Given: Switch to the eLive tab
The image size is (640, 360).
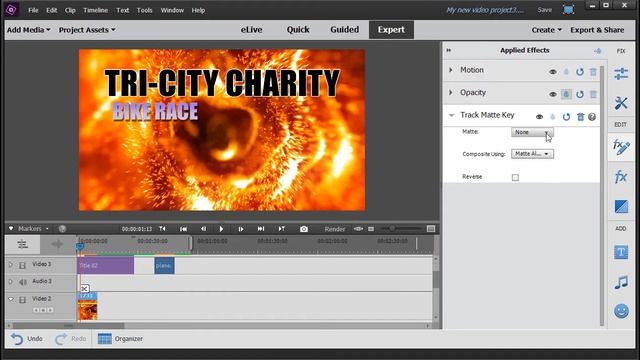Looking at the screenshot, I should [251, 30].
